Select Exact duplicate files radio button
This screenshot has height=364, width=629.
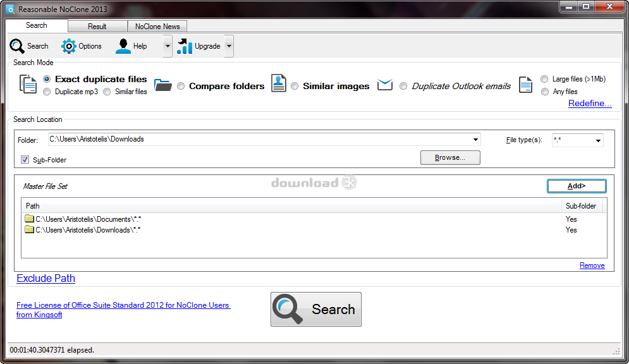point(47,79)
